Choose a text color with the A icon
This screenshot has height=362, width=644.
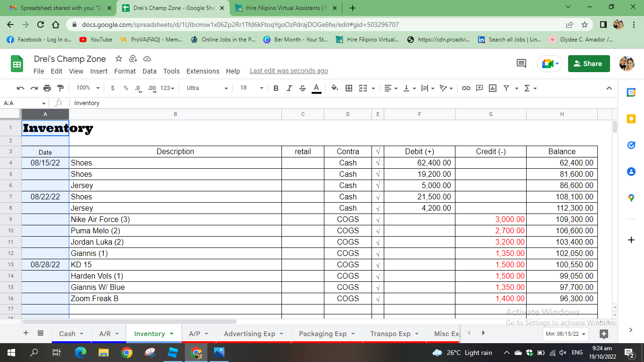coord(316,88)
